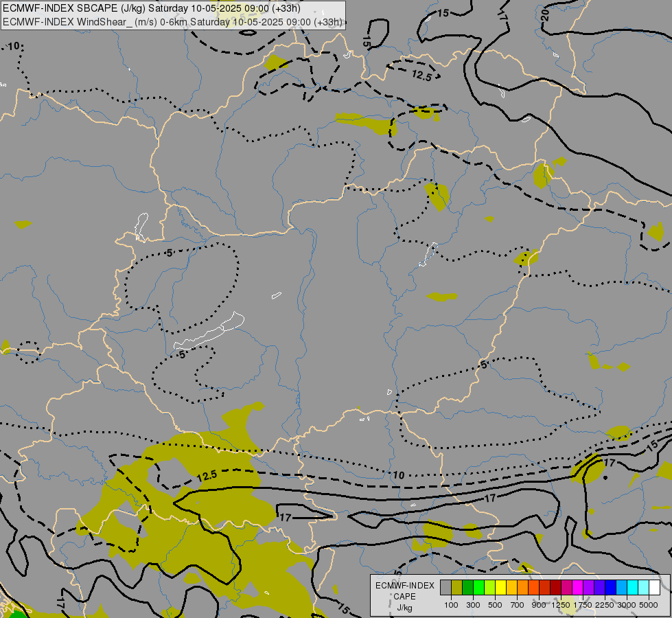Click the bright cyan legend swatch
Screen dimensions: 672x618
(x=633, y=588)
